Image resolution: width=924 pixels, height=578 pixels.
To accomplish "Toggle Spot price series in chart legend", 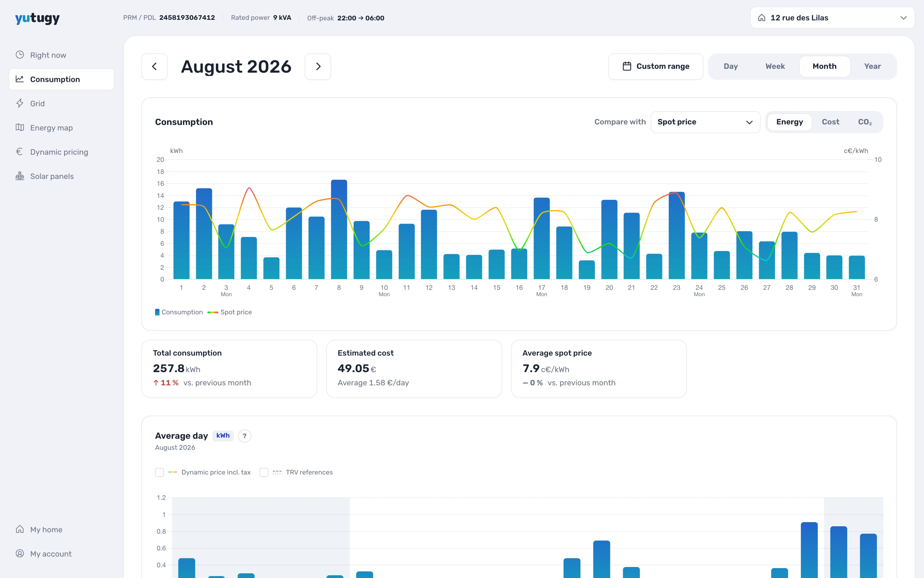I will 229,312.
